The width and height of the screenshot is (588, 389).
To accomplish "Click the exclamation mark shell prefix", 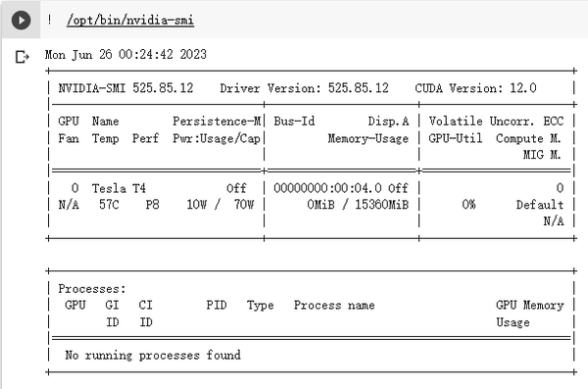I will point(50,20).
